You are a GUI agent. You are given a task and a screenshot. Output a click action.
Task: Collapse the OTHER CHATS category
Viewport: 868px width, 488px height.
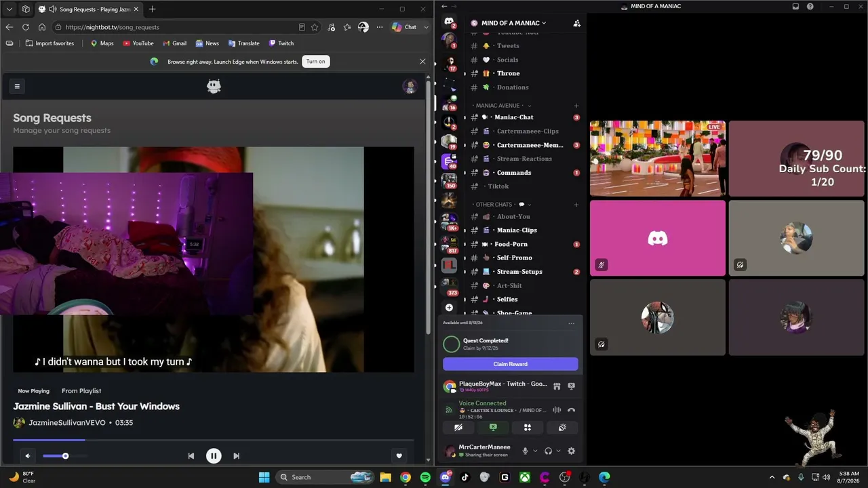click(x=502, y=205)
